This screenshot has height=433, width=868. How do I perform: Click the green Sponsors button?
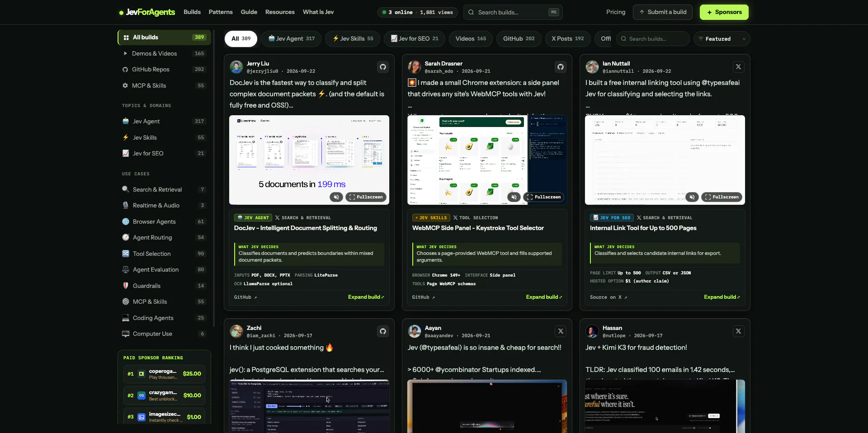724,12
